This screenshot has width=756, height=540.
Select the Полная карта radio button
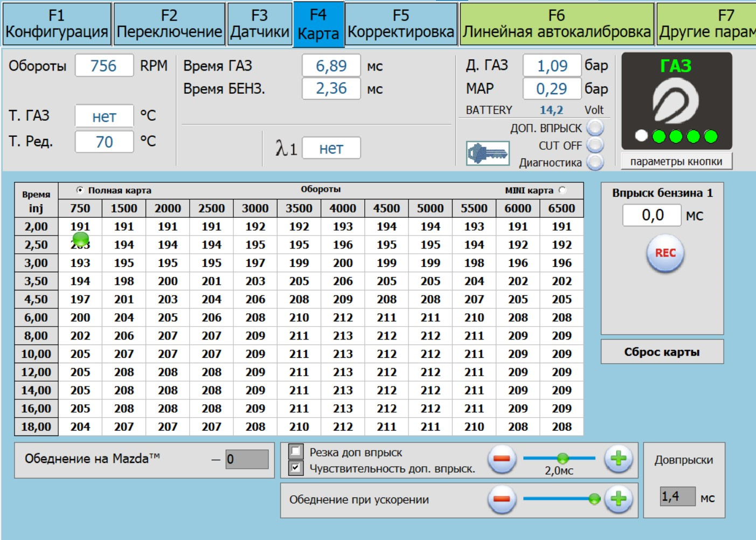pyautogui.click(x=80, y=190)
